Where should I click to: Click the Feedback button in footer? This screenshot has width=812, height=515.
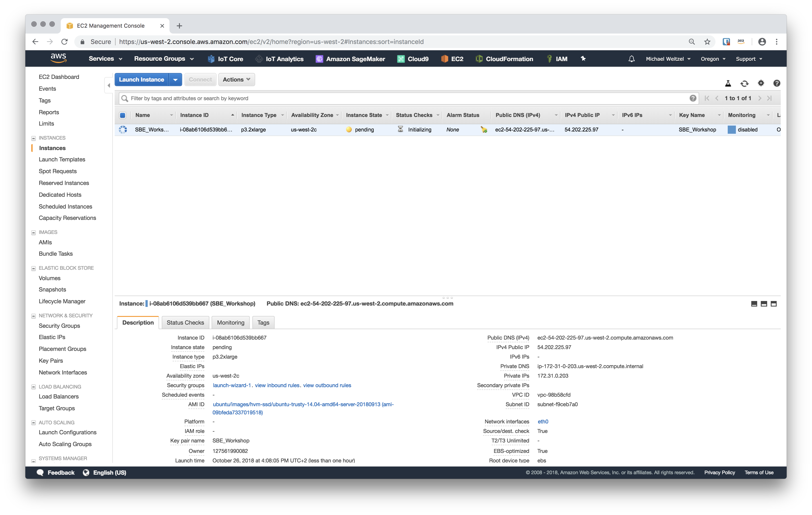coord(56,472)
